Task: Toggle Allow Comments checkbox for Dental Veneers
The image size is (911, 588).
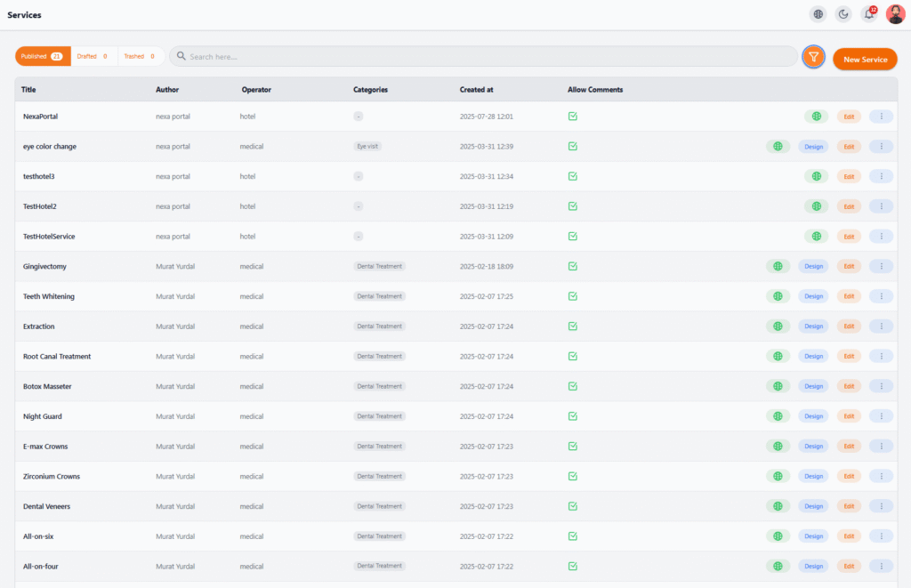Action: [573, 506]
